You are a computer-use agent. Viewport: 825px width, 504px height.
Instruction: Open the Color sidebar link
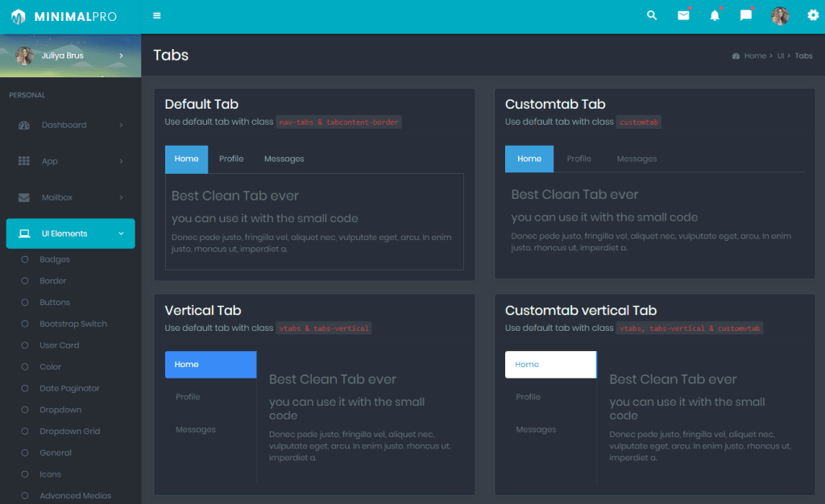pyautogui.click(x=51, y=367)
